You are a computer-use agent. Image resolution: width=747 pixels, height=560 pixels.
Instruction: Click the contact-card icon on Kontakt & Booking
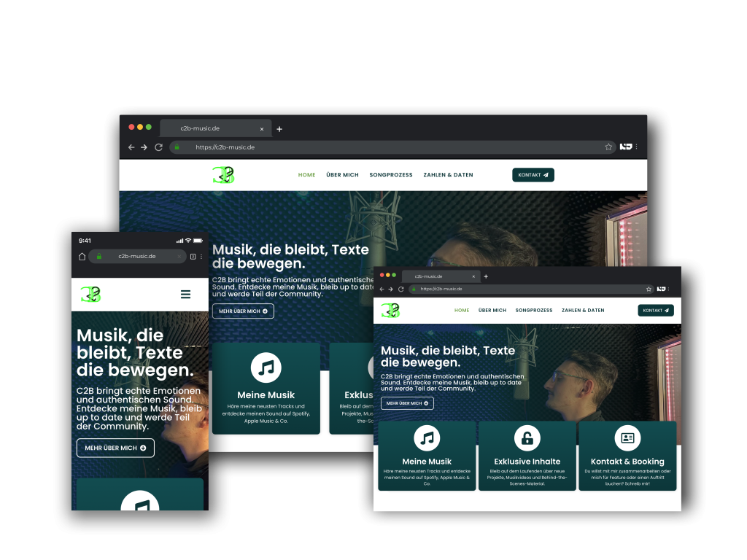[627, 437]
